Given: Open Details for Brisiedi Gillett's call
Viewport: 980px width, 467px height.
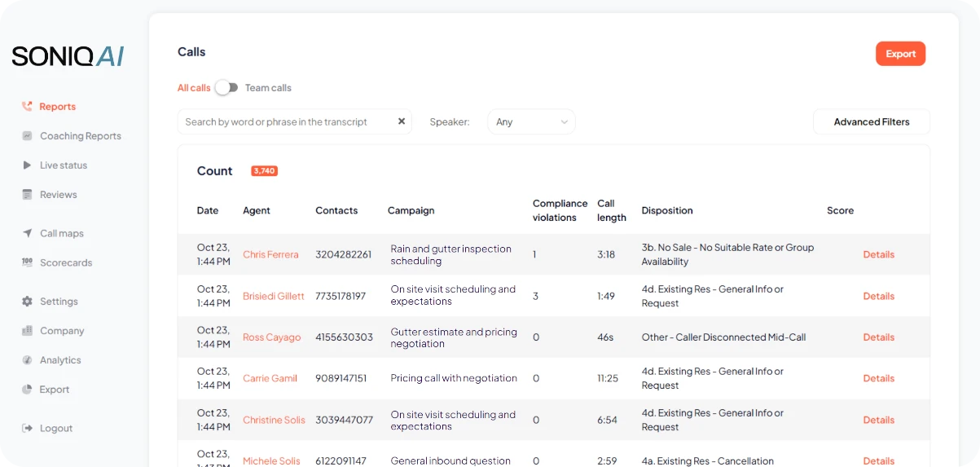Looking at the screenshot, I should [x=878, y=296].
